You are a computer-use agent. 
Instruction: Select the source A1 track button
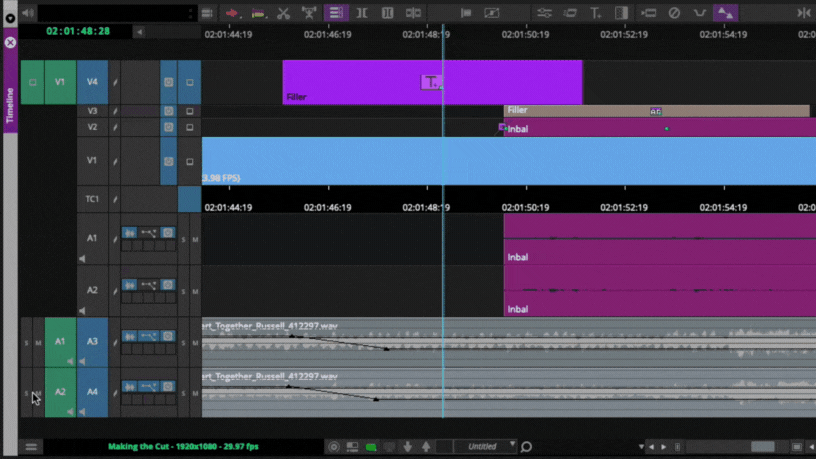(60, 342)
